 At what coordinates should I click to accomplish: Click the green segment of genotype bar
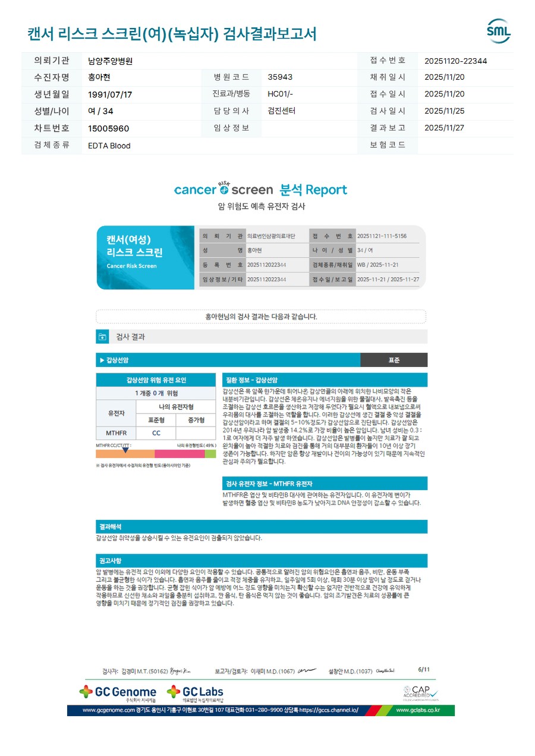(210, 454)
